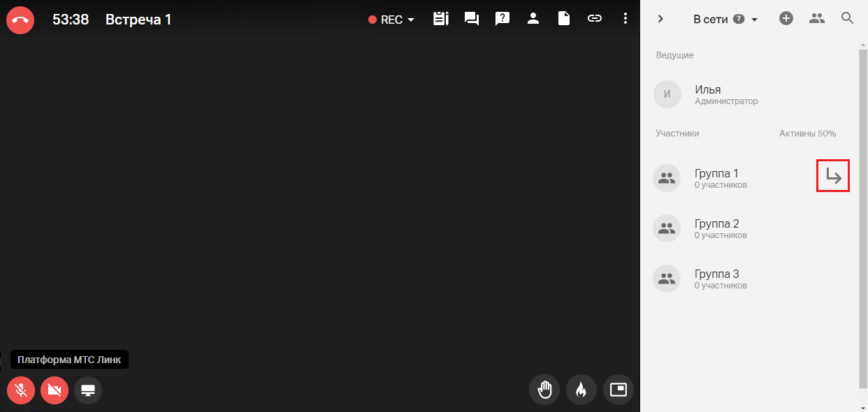Select Группа 2 row
The image size is (868, 412).
[749, 228]
